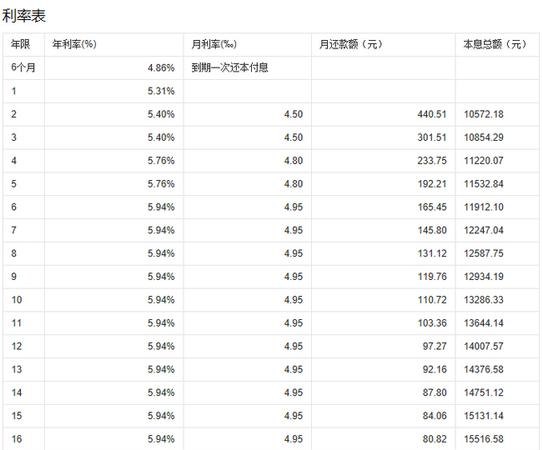
Task: Click monthly payment 84.06
Action: (435, 416)
